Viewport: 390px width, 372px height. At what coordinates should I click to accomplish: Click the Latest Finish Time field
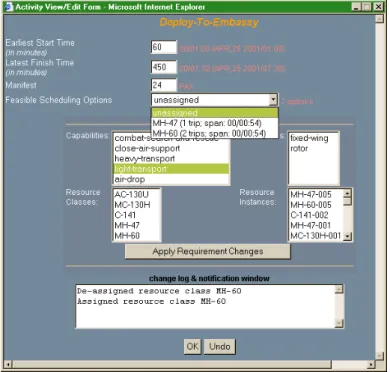click(x=164, y=67)
